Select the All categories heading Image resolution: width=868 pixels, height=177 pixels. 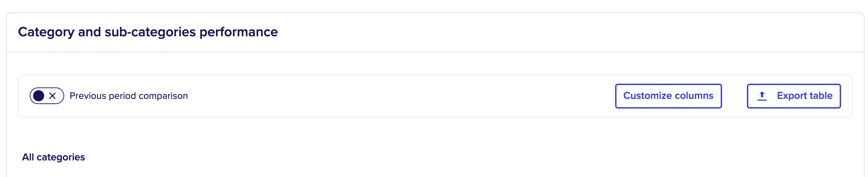pyautogui.click(x=53, y=157)
